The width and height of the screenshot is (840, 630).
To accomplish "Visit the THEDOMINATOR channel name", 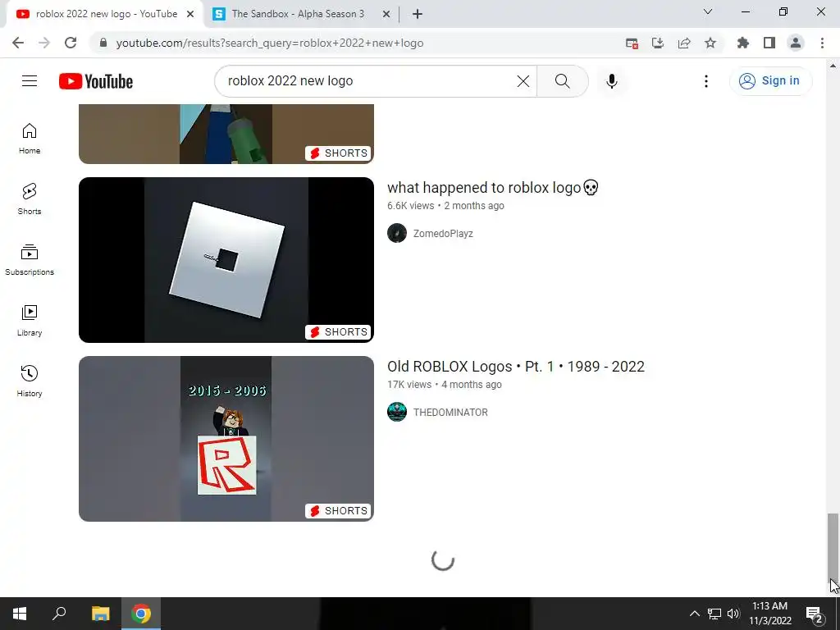I will (x=450, y=413).
